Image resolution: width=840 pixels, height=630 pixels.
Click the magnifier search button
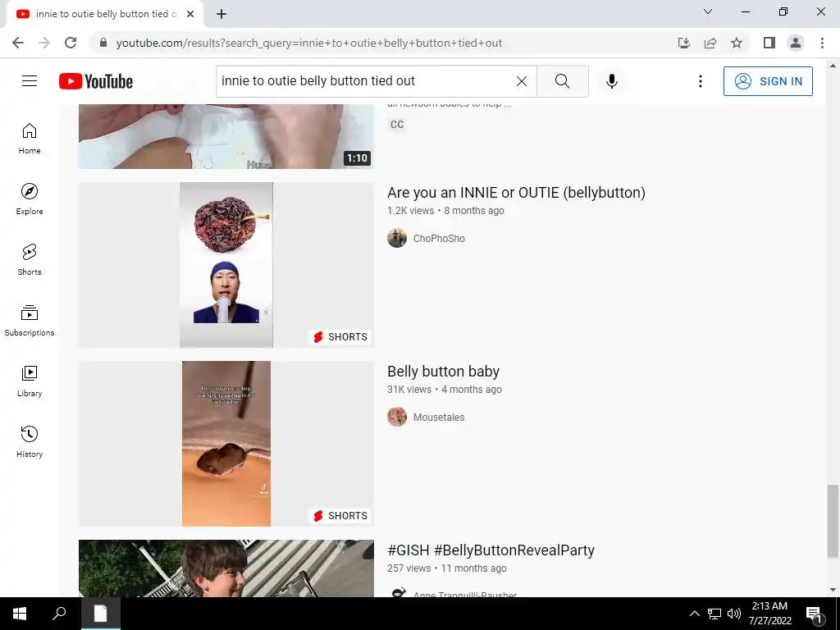(563, 81)
